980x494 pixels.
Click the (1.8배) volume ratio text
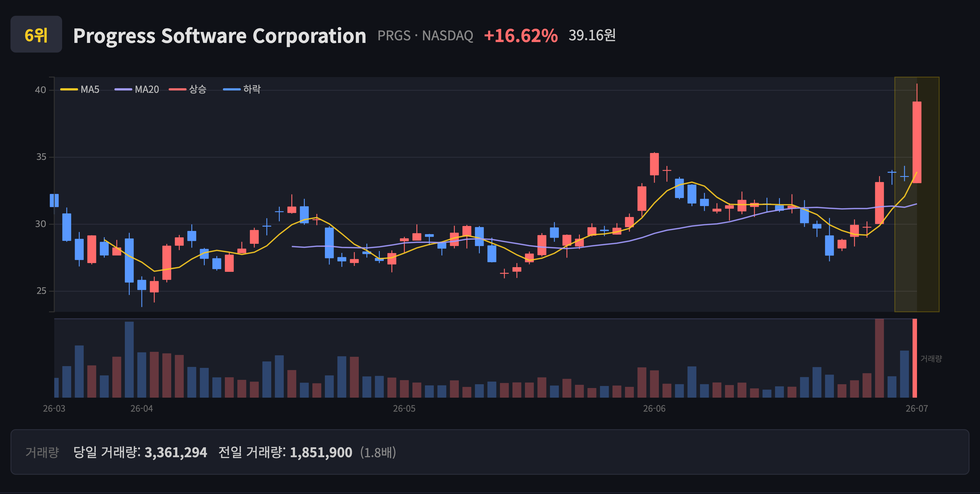click(378, 452)
